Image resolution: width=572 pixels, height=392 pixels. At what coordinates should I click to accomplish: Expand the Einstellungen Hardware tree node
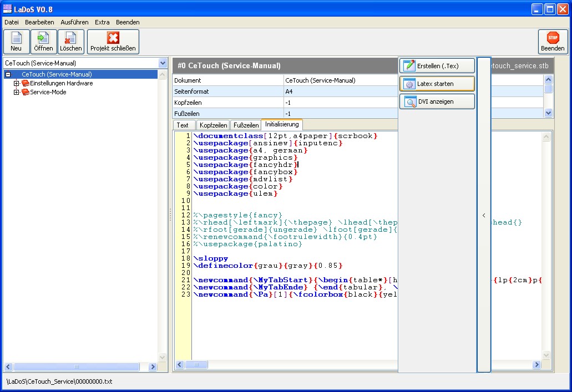click(x=17, y=83)
